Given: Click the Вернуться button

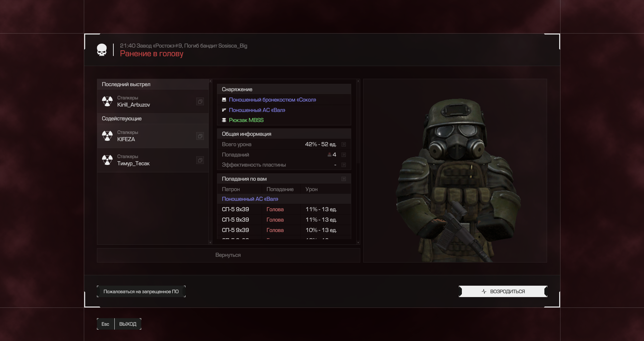Looking at the screenshot, I should click(x=228, y=255).
